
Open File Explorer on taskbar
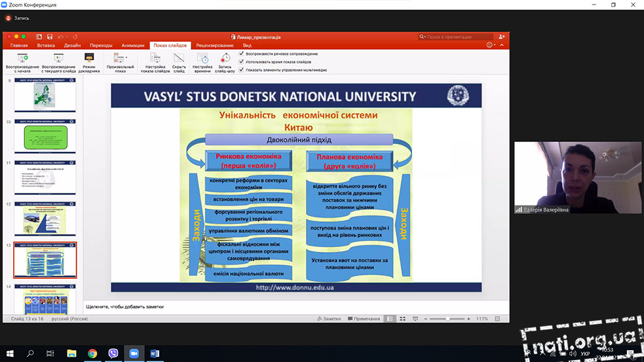[x=71, y=353]
